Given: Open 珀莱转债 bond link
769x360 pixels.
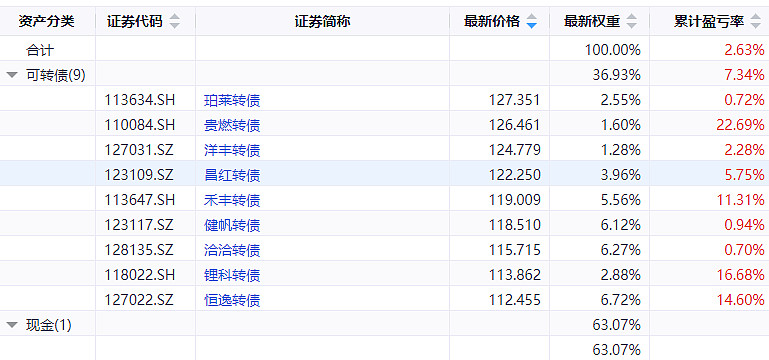Looking at the screenshot, I should click(x=232, y=101).
